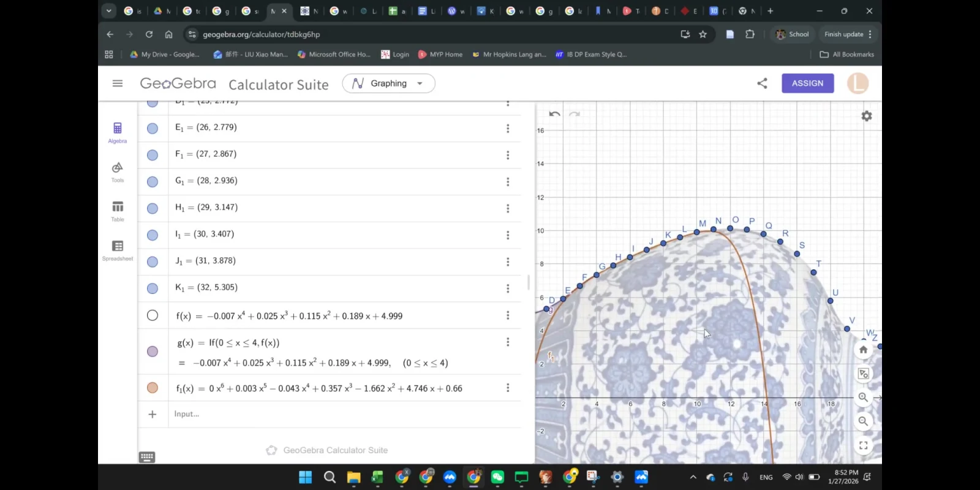Open the School profile button
The height and width of the screenshot is (490, 980).
(792, 34)
